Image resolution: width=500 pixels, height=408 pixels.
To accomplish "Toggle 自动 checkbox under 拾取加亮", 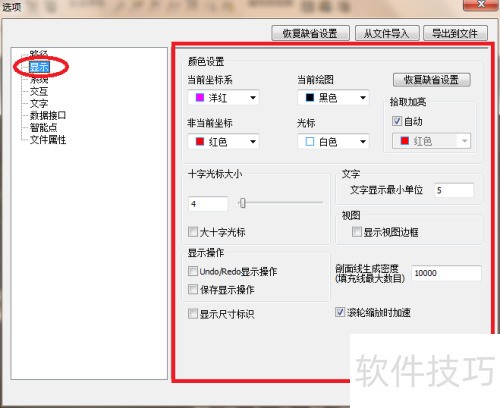I will 397,121.
